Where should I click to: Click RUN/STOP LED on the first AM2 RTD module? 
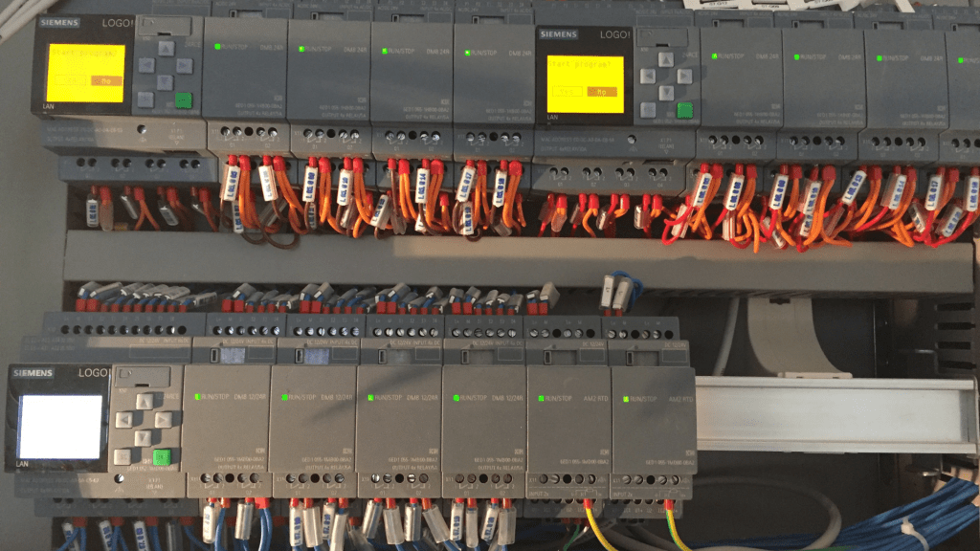click(541, 396)
